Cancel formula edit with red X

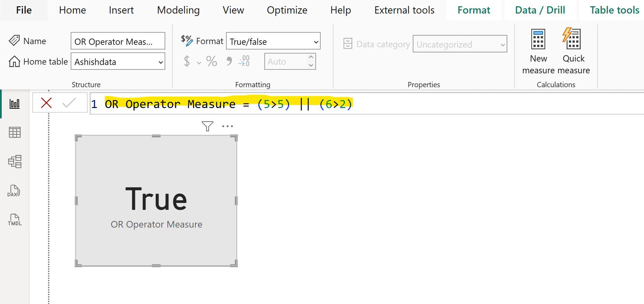click(x=46, y=103)
